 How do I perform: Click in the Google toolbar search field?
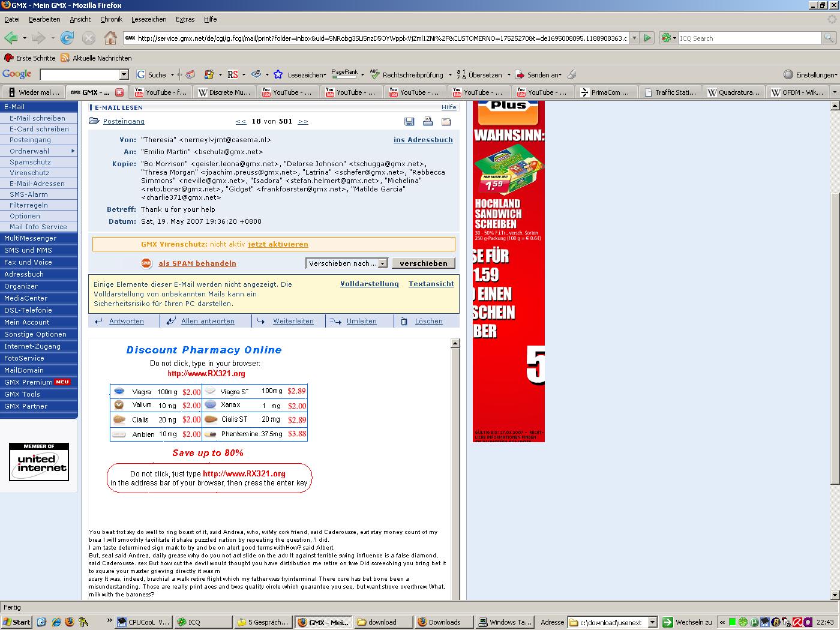80,74
